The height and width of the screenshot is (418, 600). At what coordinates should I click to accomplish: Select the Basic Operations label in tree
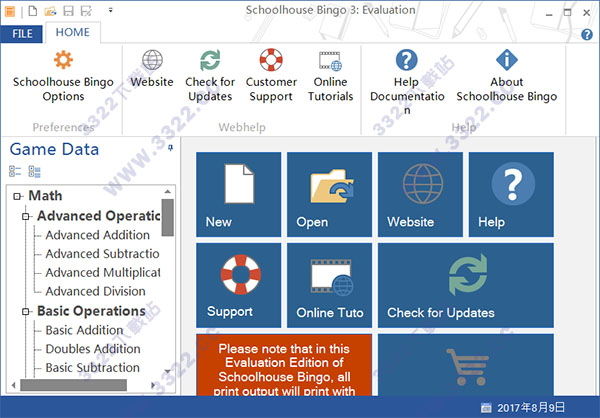[x=91, y=311]
